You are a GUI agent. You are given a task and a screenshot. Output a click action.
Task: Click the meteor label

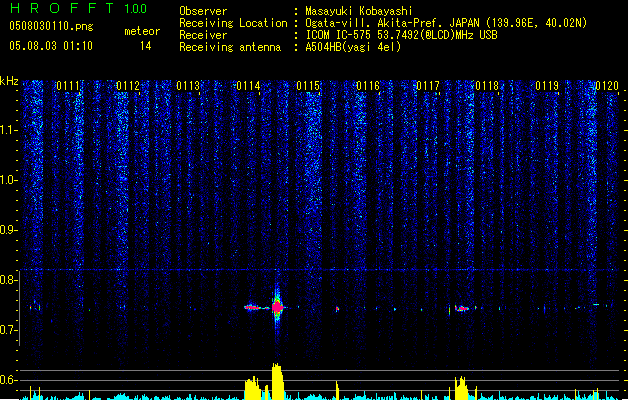click(x=142, y=31)
